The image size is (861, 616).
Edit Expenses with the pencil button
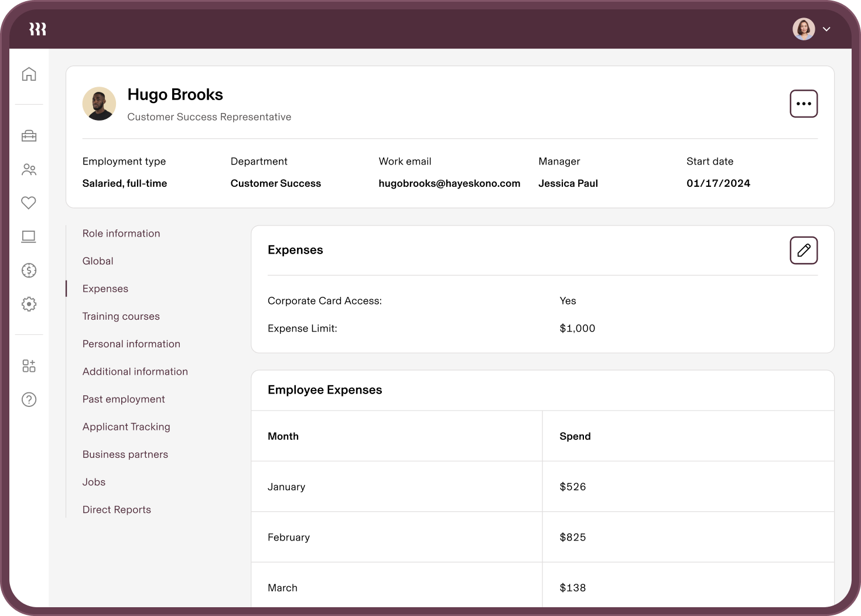[804, 250]
